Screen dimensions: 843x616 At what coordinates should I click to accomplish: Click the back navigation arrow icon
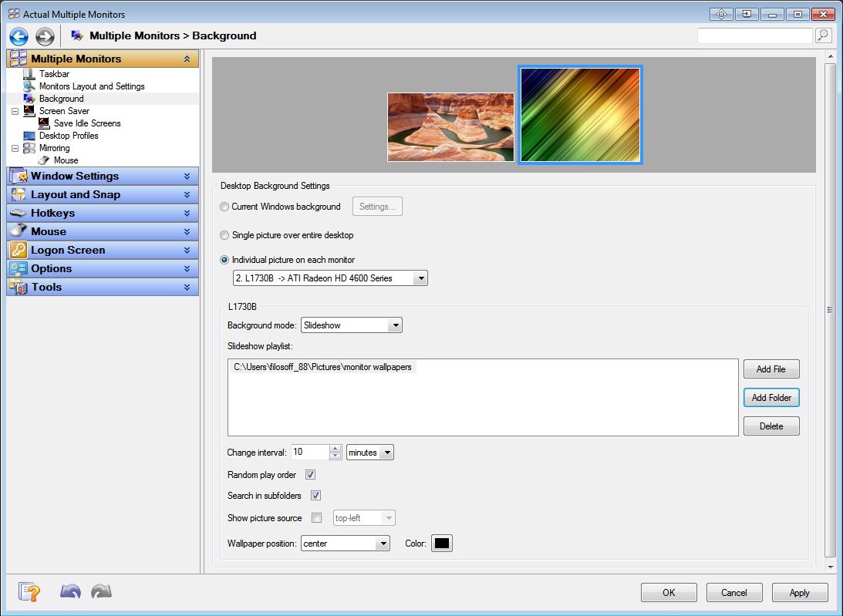19,36
